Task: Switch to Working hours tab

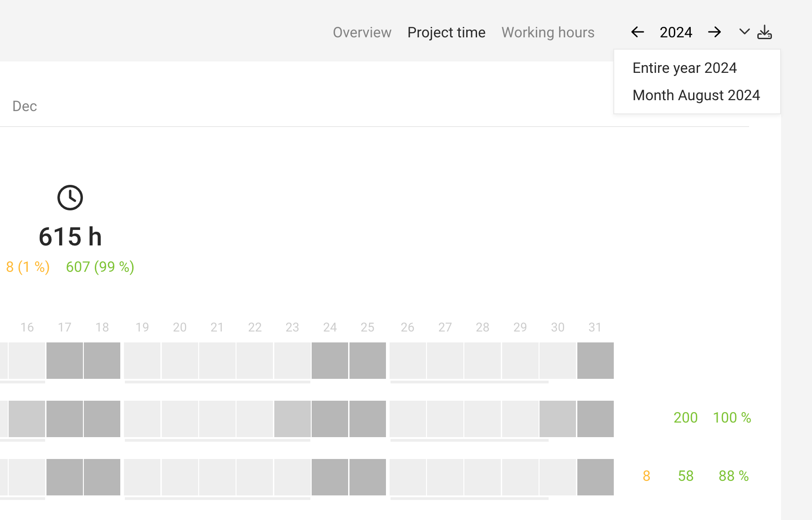Action: (548, 32)
